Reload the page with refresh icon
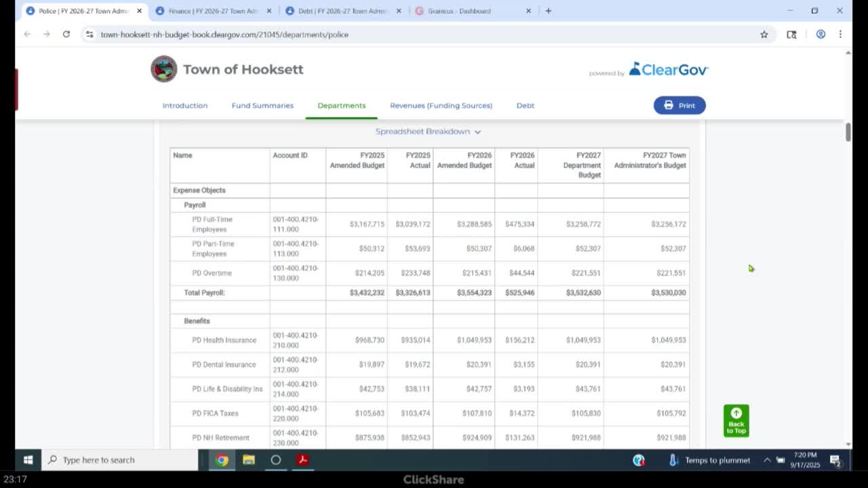 point(66,34)
